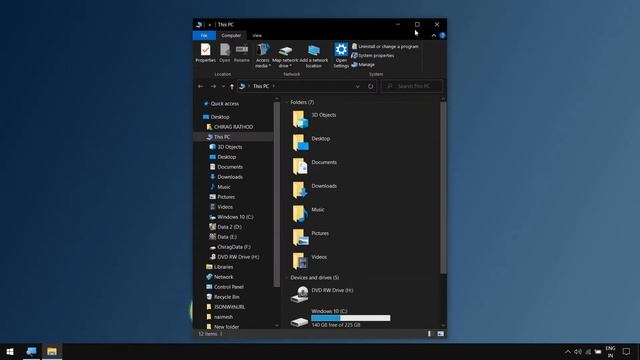Screen dimensions: 640x360
Task: Switch to the View ribbon tab
Action: point(257,36)
